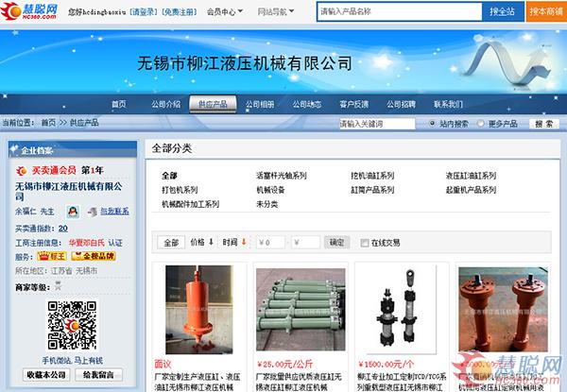Viewport: 567px width, 392px height.
Task: Focus the 请输入产品名称 search field
Action: 400,11
